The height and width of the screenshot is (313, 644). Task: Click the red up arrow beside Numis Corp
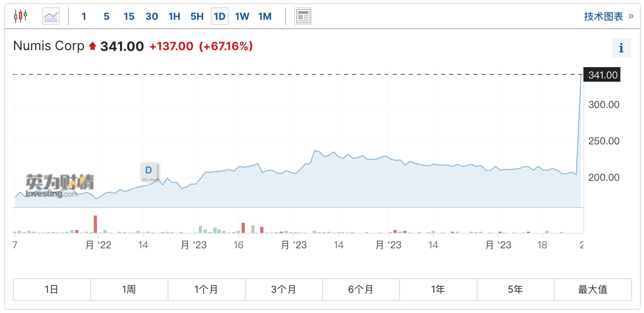[93, 46]
